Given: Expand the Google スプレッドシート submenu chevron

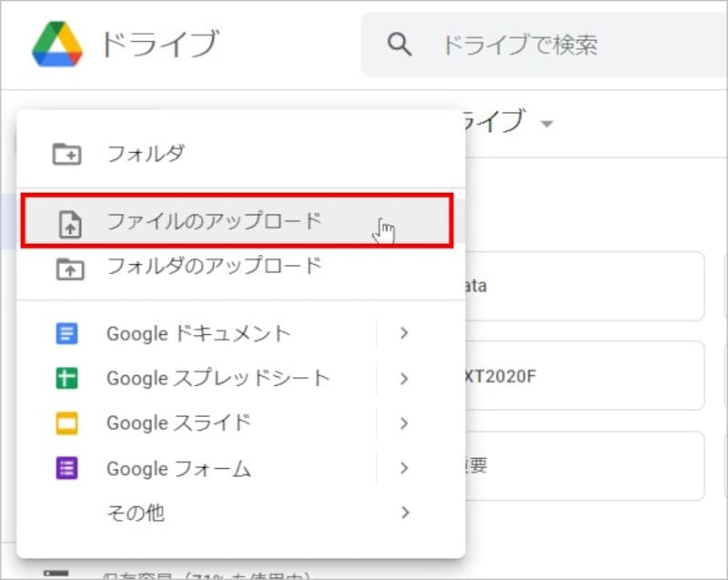Looking at the screenshot, I should [405, 378].
